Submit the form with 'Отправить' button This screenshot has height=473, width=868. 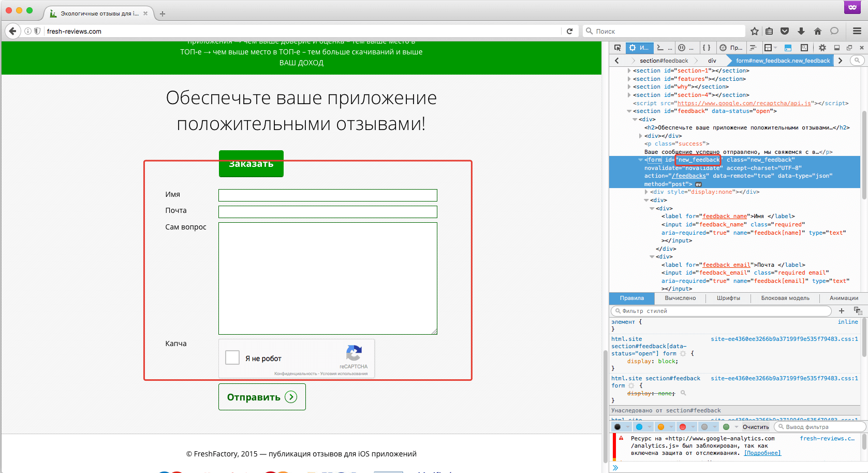(x=262, y=397)
